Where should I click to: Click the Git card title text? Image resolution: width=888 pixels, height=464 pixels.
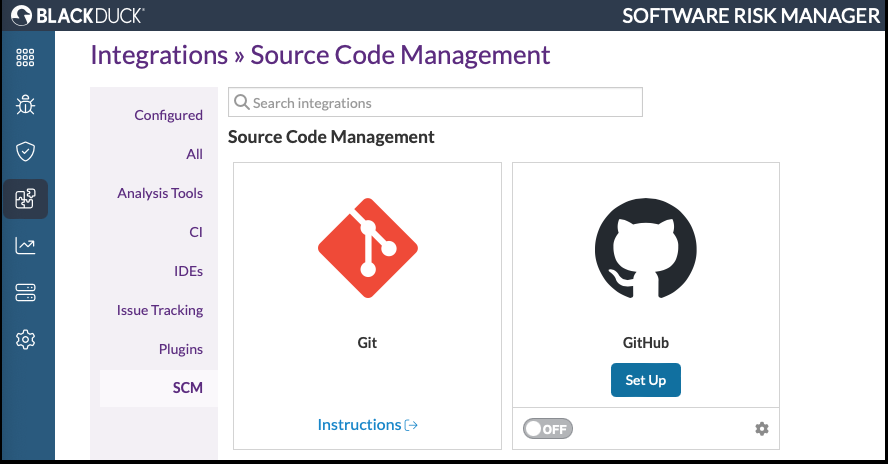367,343
